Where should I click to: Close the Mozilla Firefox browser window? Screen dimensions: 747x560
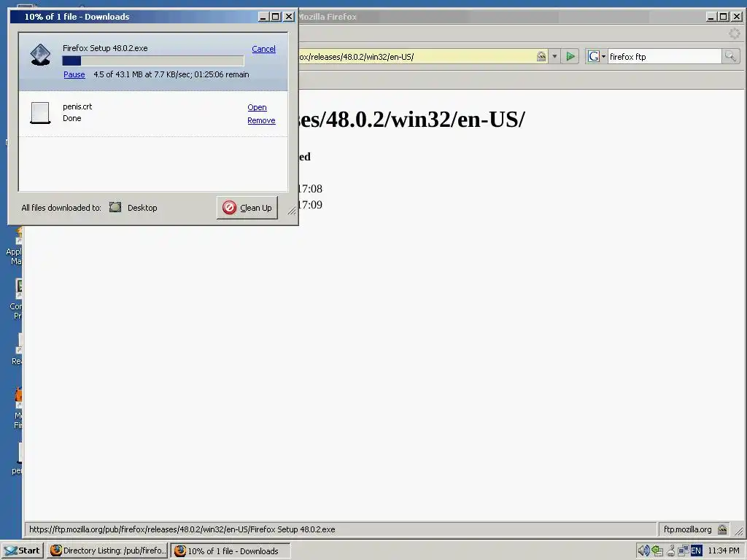point(737,17)
